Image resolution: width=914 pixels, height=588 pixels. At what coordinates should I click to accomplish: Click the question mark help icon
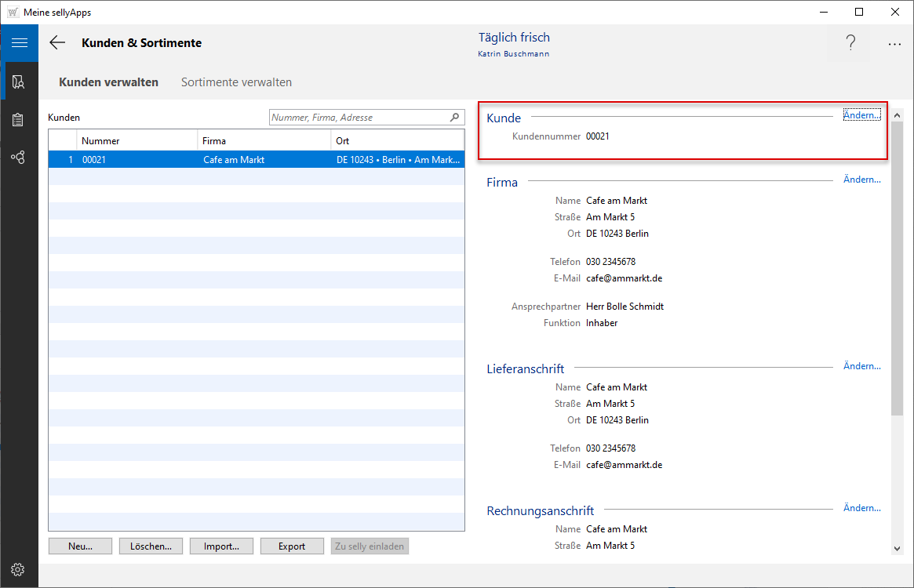850,44
